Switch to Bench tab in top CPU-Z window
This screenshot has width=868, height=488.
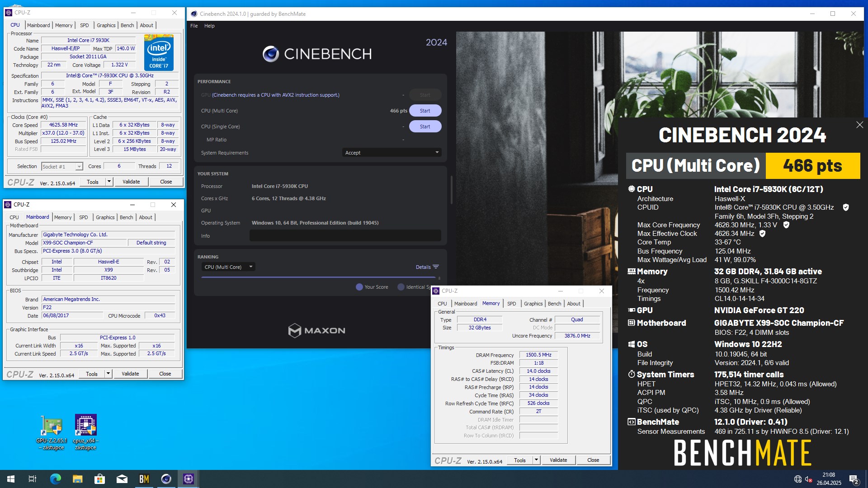(127, 25)
